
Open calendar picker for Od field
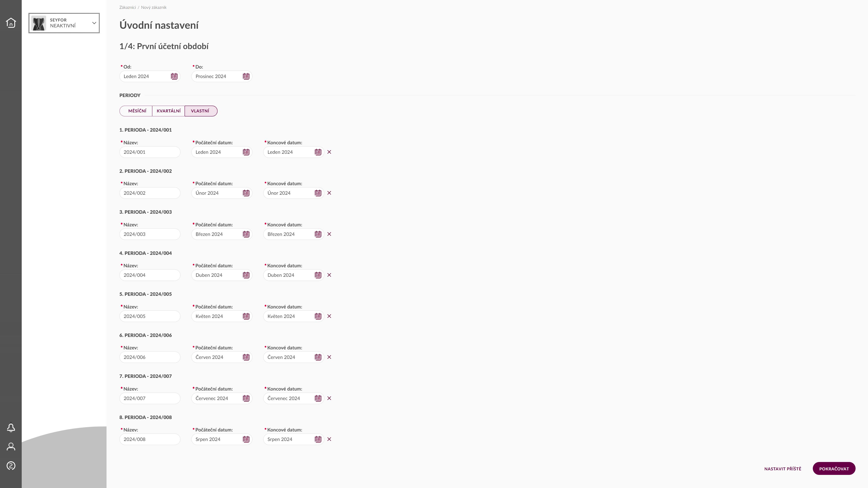[174, 76]
